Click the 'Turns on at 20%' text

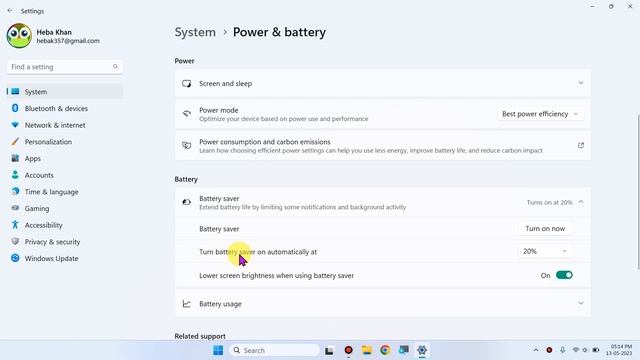coord(549,202)
